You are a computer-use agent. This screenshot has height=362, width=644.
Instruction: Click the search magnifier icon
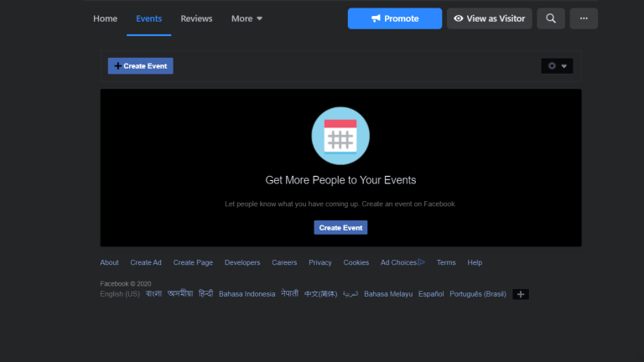click(550, 18)
